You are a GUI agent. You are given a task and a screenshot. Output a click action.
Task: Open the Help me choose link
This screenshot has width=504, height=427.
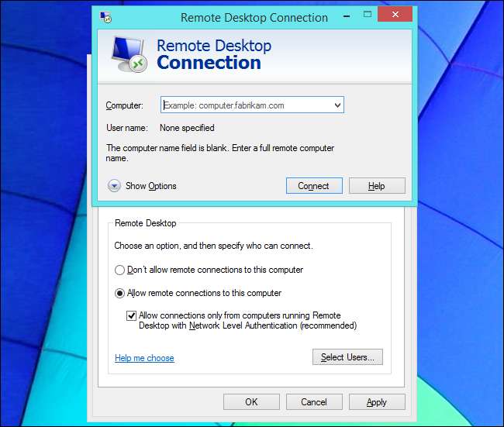[144, 358]
